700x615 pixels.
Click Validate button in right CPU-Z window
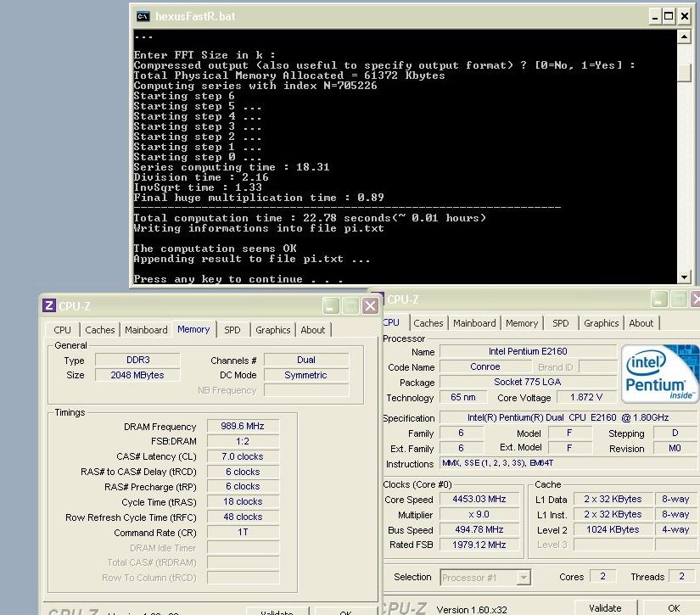click(x=605, y=608)
